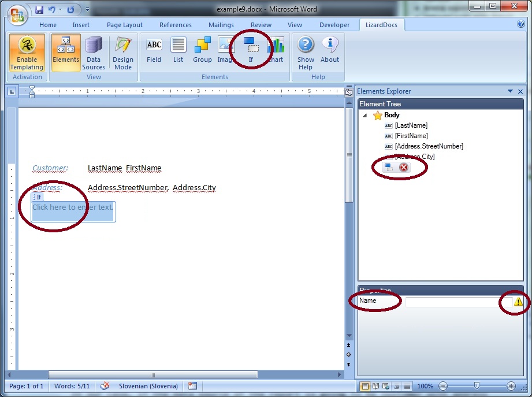The width and height of the screenshot is (532, 397).
Task: Click the vertical scrollbar up arrow
Action: point(349,103)
